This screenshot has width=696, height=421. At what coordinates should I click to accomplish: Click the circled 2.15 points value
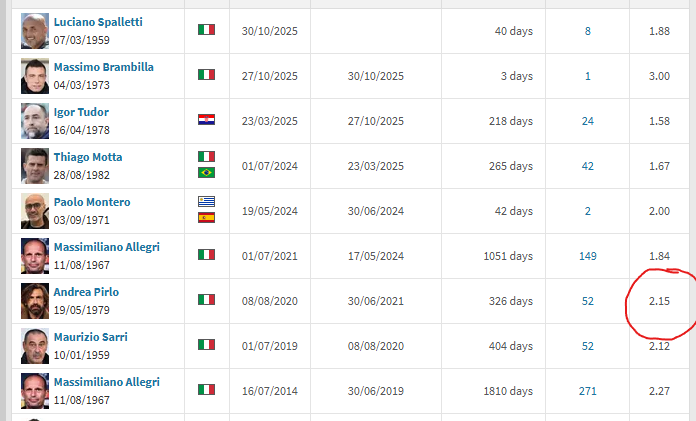click(x=658, y=301)
